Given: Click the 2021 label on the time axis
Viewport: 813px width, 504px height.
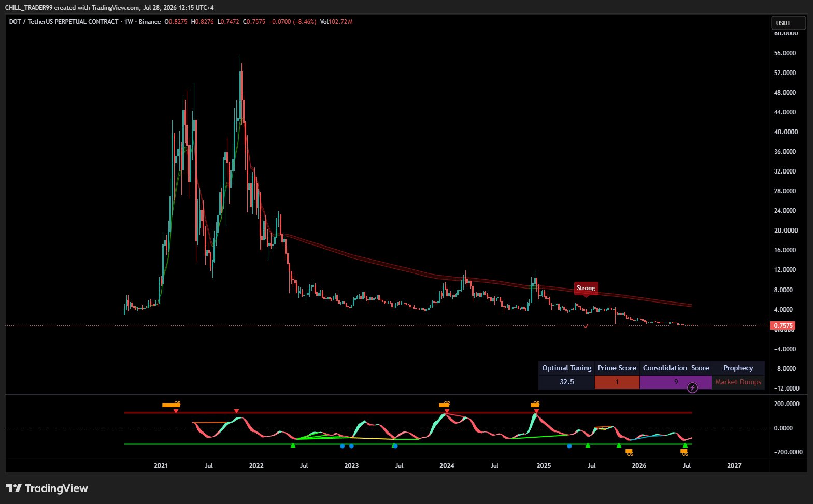Looking at the screenshot, I should click(161, 466).
